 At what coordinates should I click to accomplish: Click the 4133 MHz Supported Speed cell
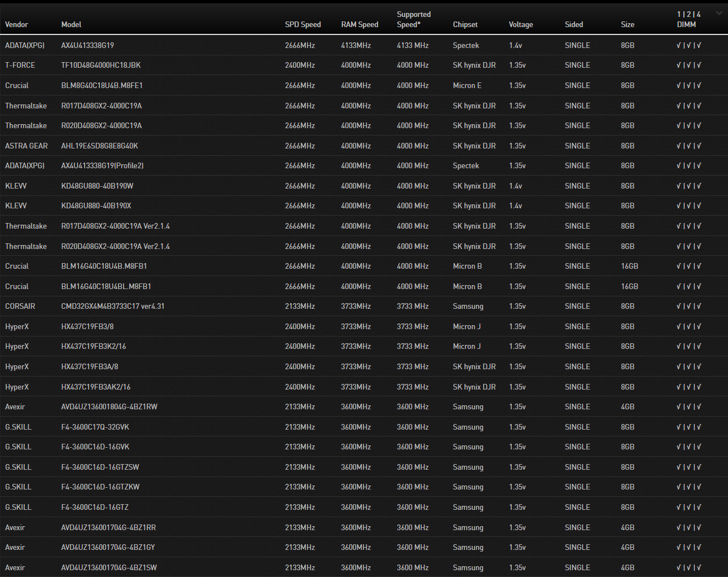[413, 45]
